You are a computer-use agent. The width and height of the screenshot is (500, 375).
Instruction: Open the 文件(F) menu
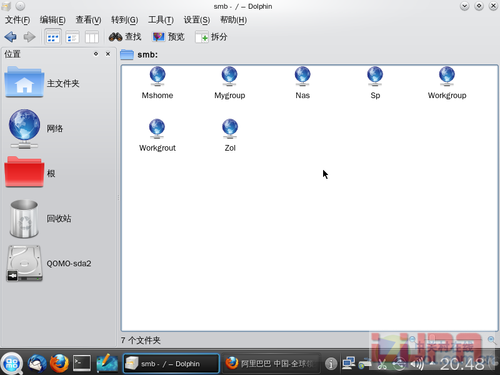[x=17, y=20]
